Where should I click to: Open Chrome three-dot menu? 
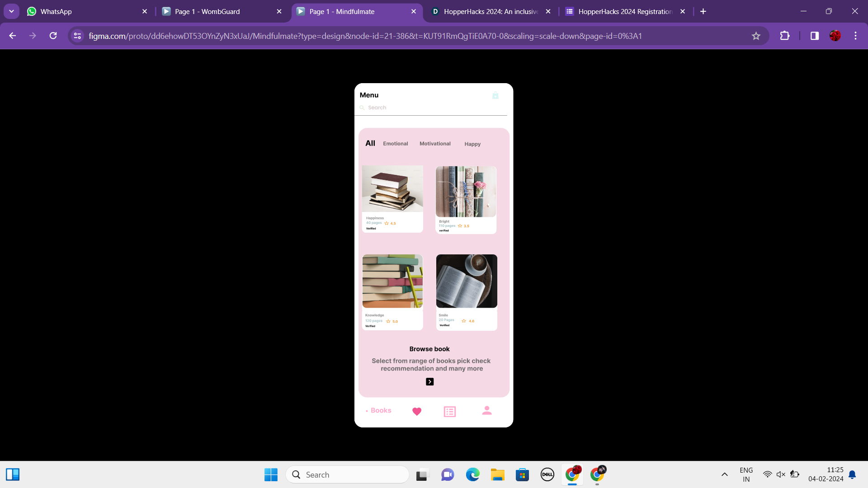[855, 36]
